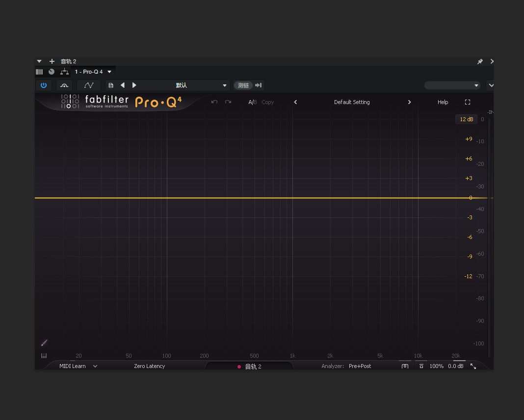Expand the chevron at toolbar far right
The width and height of the screenshot is (524, 420).
click(491, 85)
